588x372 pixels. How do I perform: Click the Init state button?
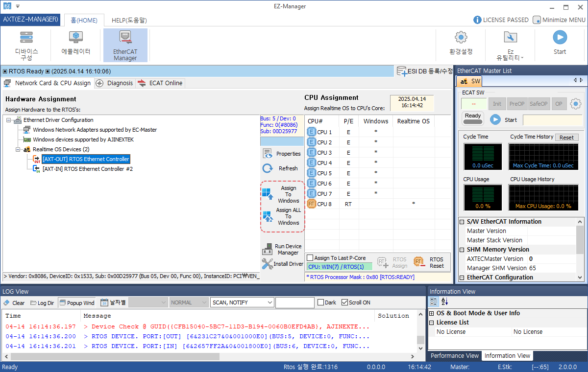497,104
